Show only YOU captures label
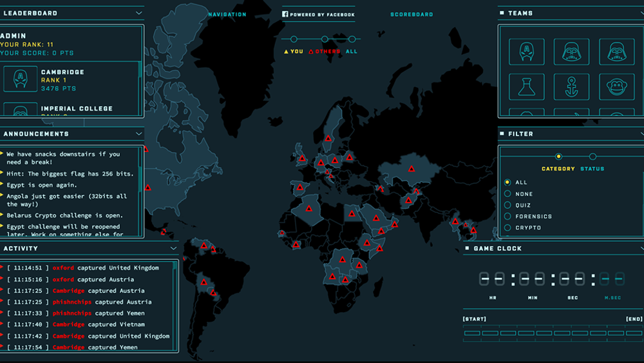The image size is (644, 363). point(297,52)
